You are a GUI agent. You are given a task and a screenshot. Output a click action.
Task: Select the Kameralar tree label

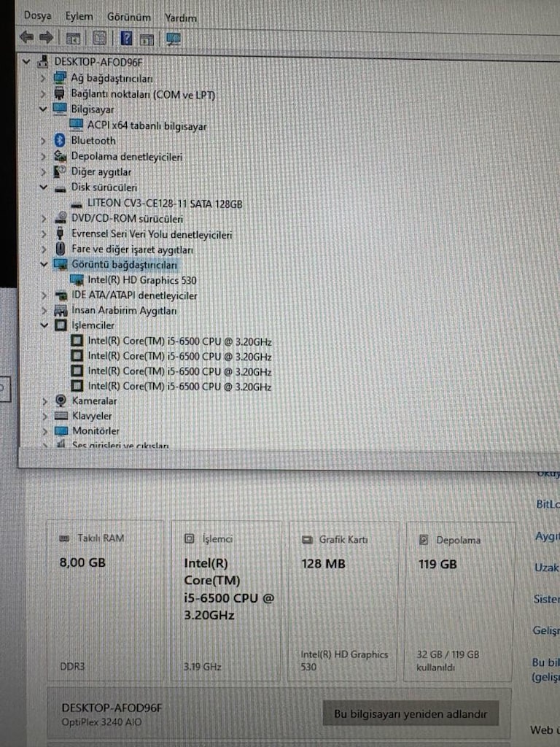click(x=94, y=401)
